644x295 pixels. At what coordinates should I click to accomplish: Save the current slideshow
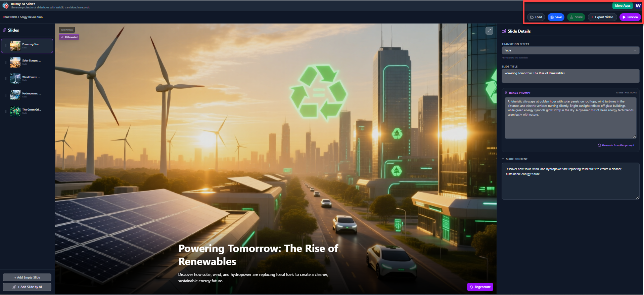(556, 17)
